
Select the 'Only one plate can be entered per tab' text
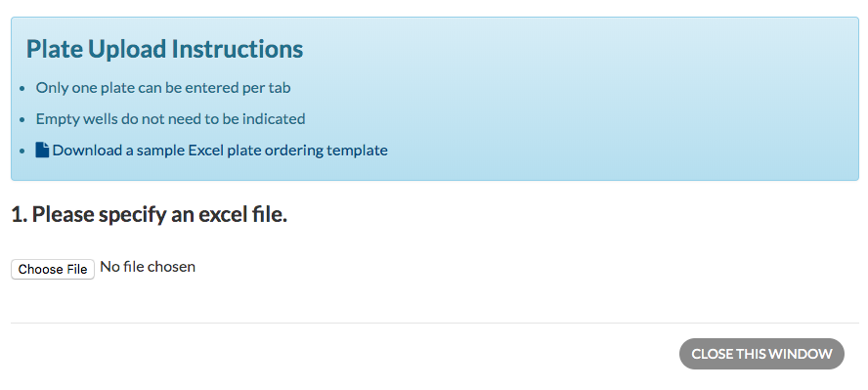click(163, 87)
